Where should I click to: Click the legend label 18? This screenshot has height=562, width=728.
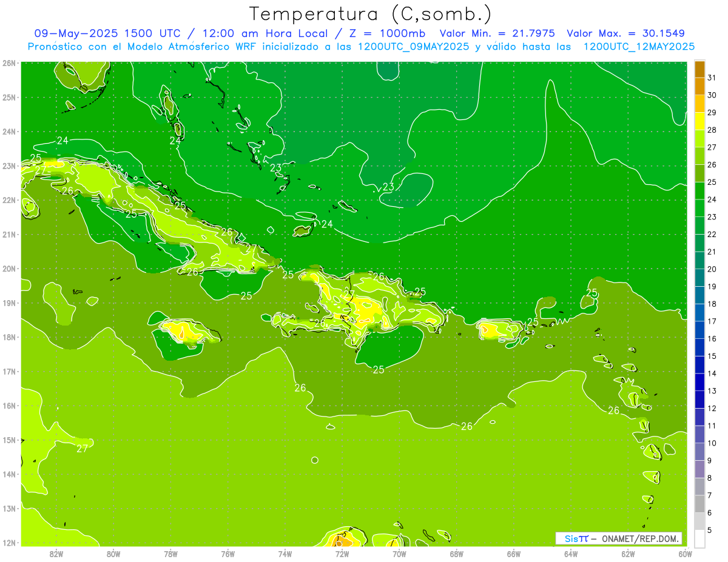pos(712,304)
